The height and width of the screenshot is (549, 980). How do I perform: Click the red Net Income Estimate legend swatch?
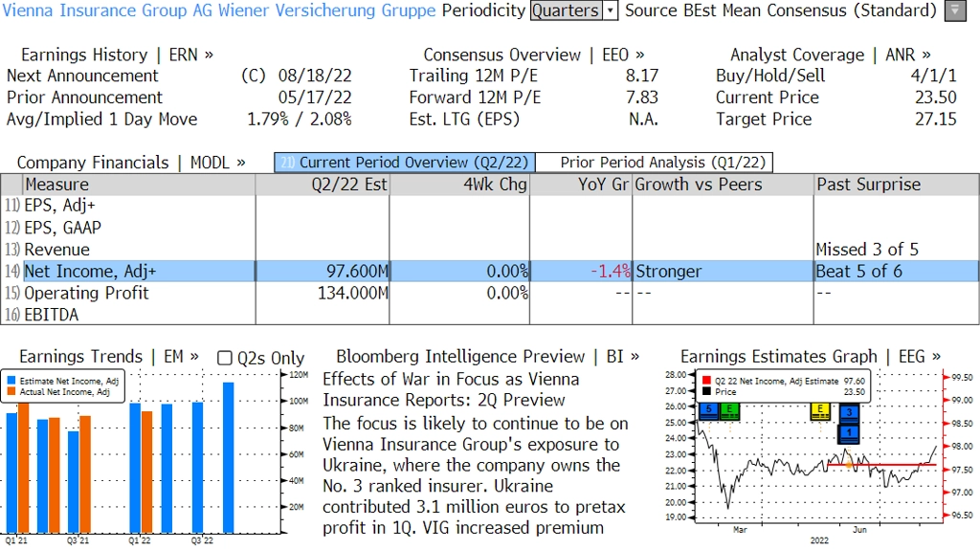(x=706, y=381)
